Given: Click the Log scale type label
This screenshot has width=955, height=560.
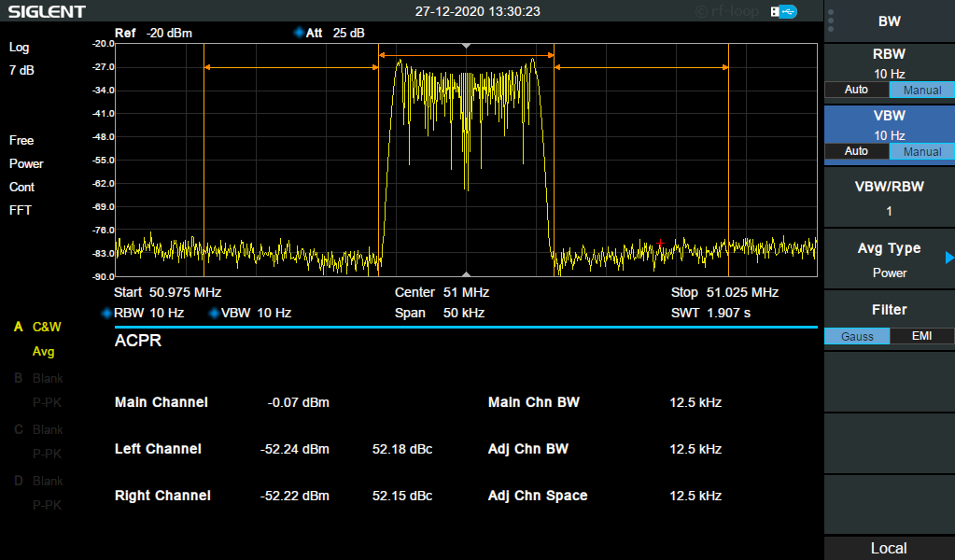Looking at the screenshot, I should [x=19, y=48].
